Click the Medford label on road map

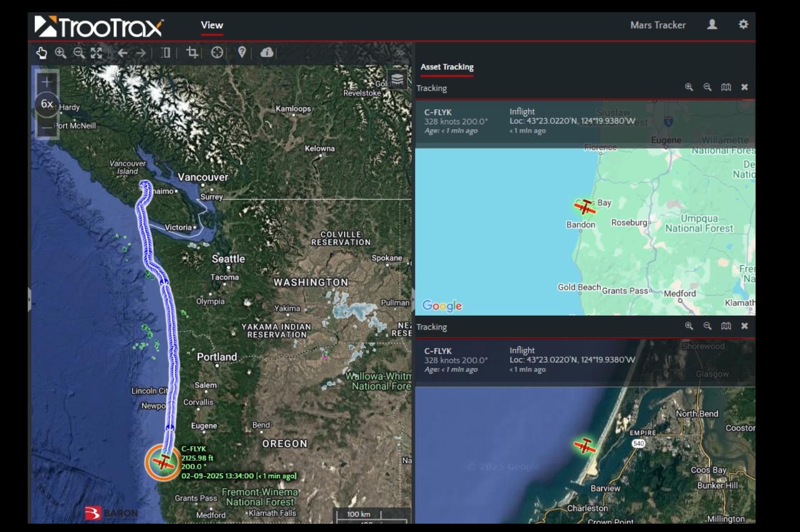point(680,293)
